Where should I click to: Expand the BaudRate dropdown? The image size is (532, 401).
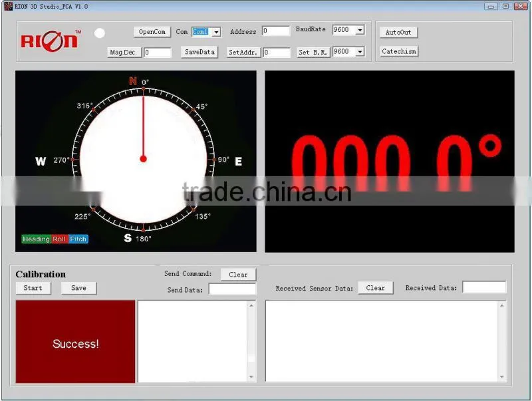[360, 30]
